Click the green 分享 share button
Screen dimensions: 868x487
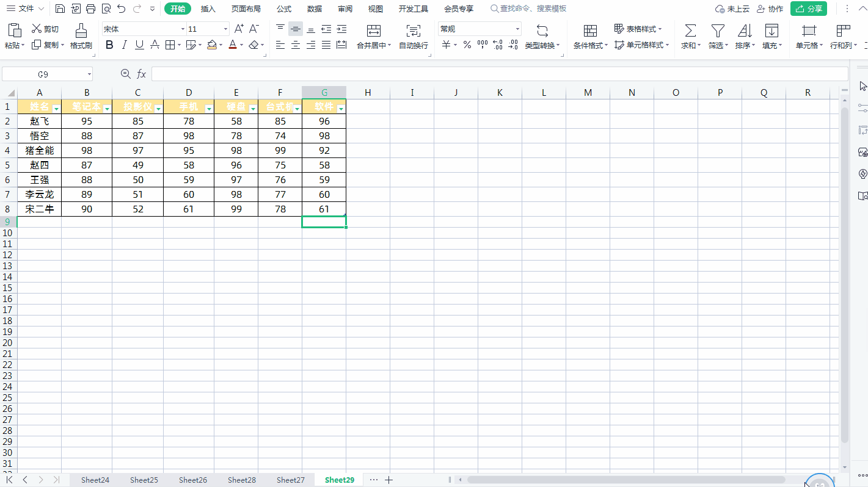point(809,9)
